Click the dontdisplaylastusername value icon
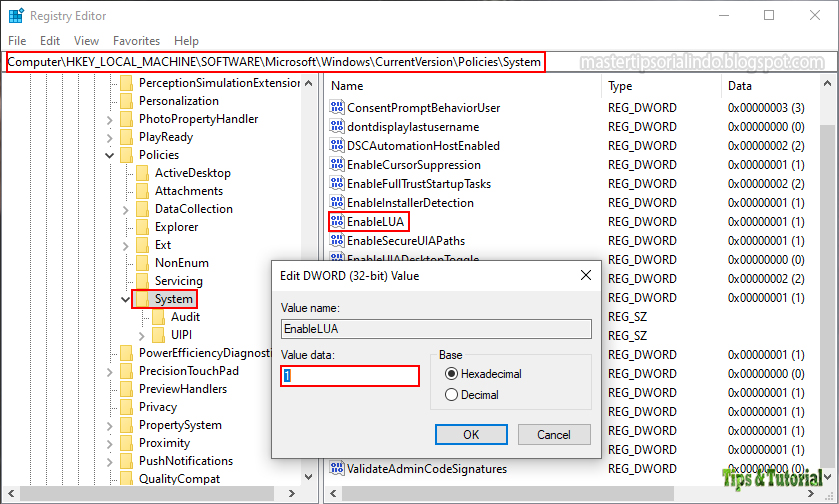The width and height of the screenshot is (839, 504). 337,127
